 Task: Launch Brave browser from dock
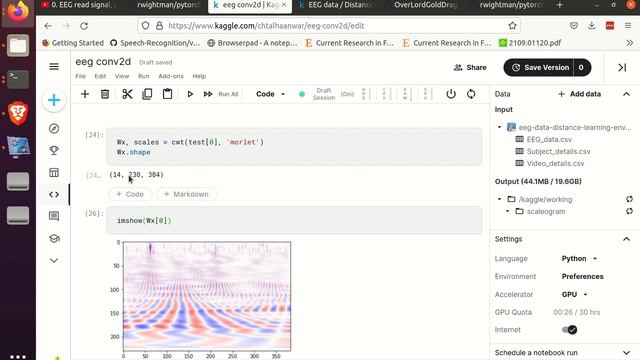(x=18, y=112)
